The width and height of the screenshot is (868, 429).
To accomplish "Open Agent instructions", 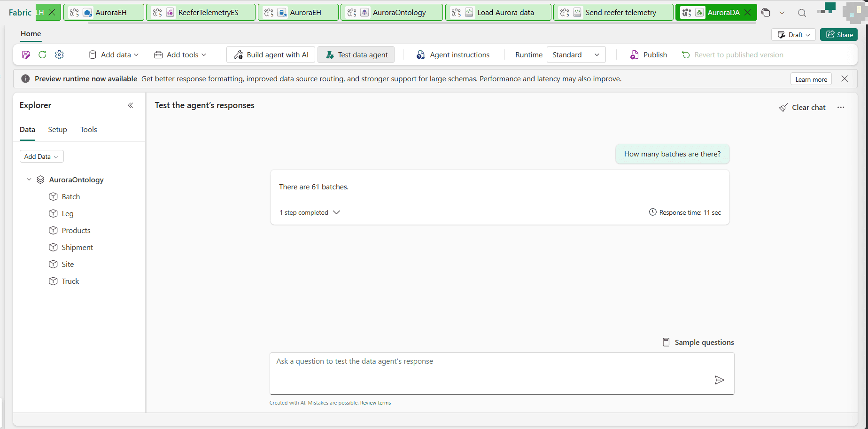I will [x=453, y=55].
